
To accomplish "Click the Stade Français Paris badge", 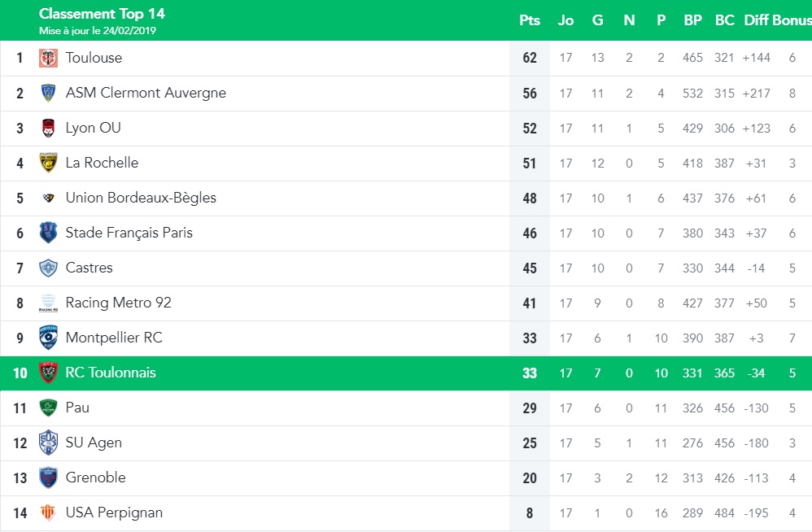I will pos(48,233).
